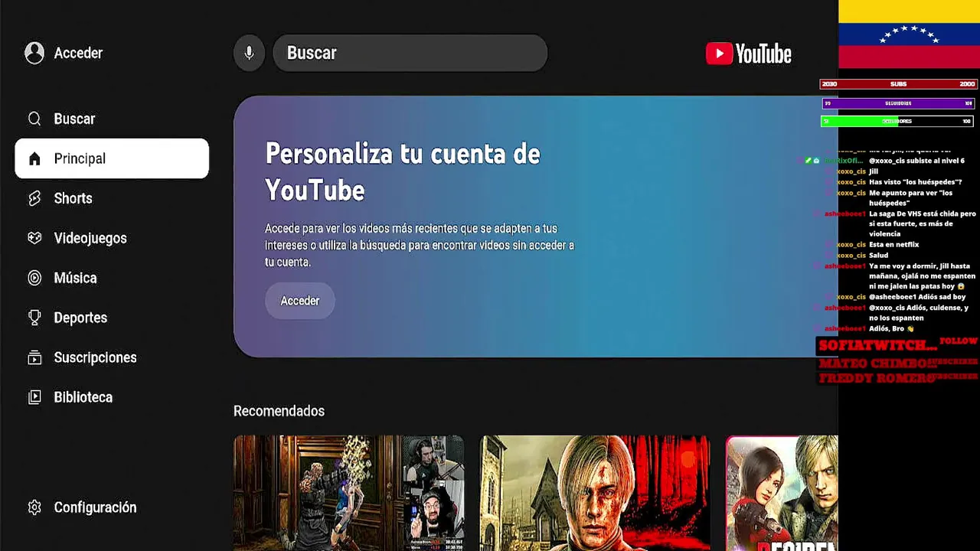The height and width of the screenshot is (551, 980).
Task: Open the third recommended Resident Evil thumbnail
Action: (x=782, y=493)
